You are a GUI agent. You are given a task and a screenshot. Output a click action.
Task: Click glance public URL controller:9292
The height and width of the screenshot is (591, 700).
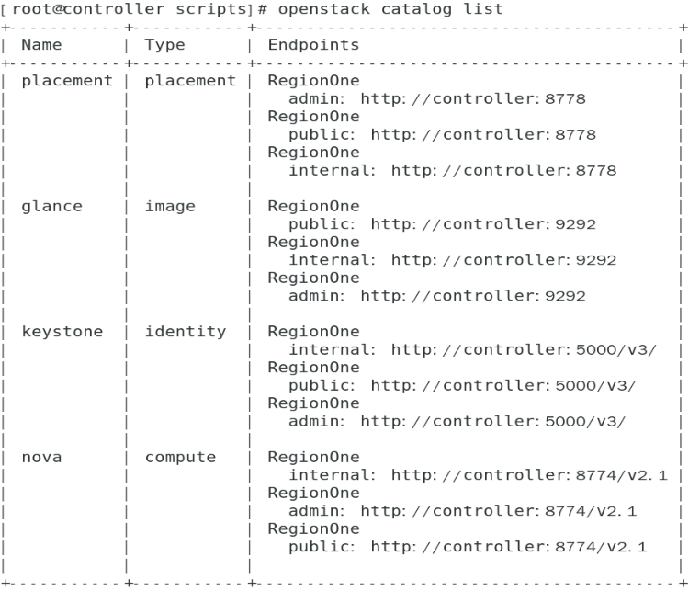tap(483, 224)
